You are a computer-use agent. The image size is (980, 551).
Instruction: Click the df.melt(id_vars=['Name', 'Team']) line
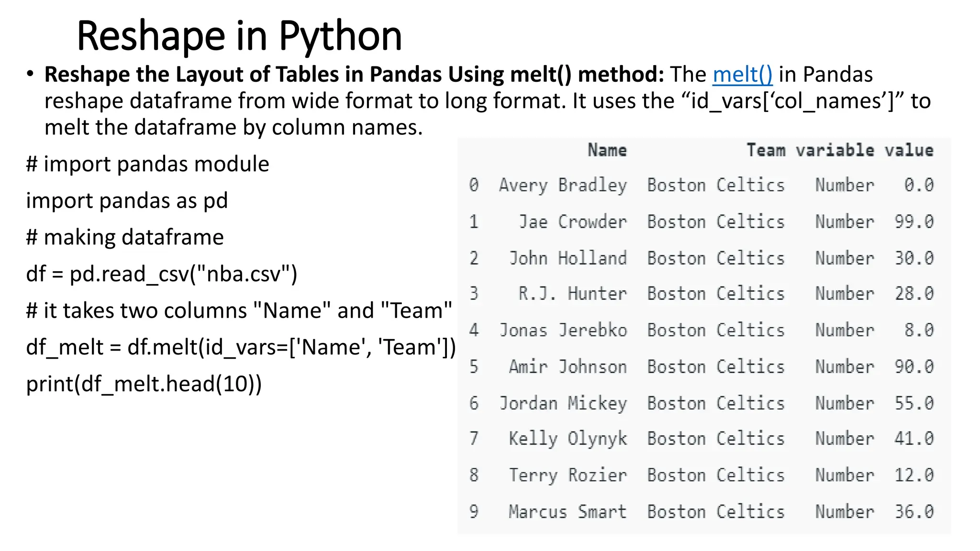[241, 347]
